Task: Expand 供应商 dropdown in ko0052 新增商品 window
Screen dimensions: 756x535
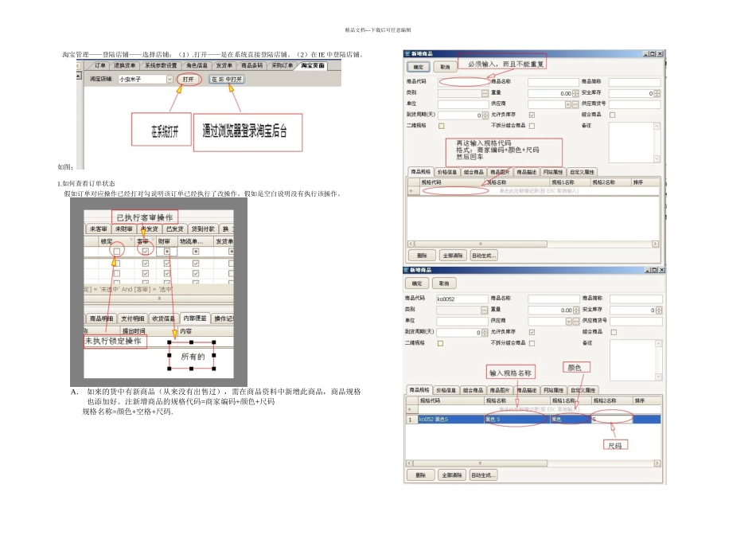Action: coord(569,322)
